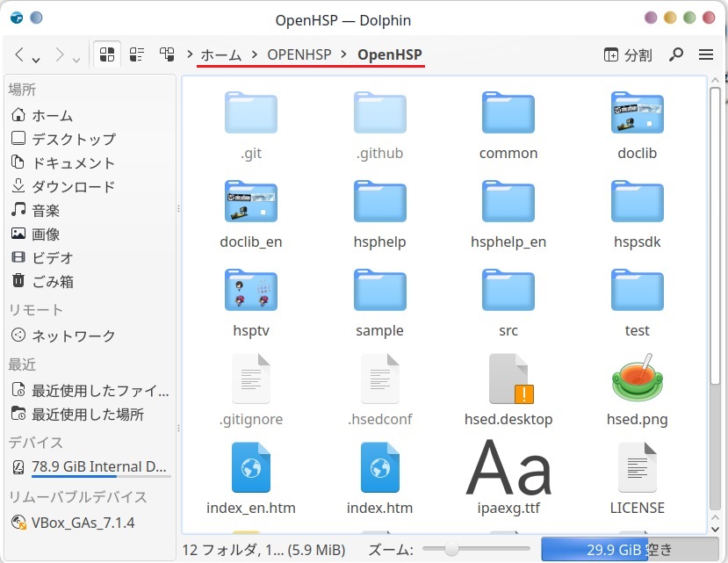Screen dimensions: 728x563
Task: Open 最近使用したファイル entry
Action: (90, 390)
